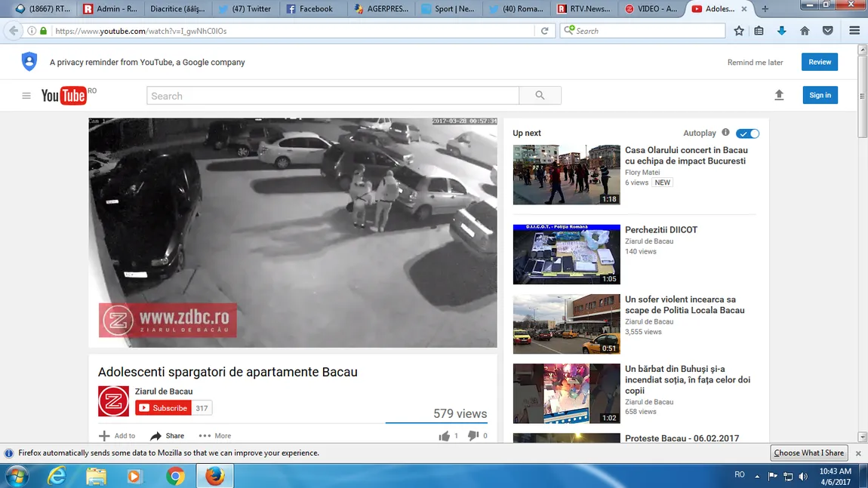This screenshot has height=488, width=868.
Task: Click the video player surveillance footage
Action: tap(293, 232)
